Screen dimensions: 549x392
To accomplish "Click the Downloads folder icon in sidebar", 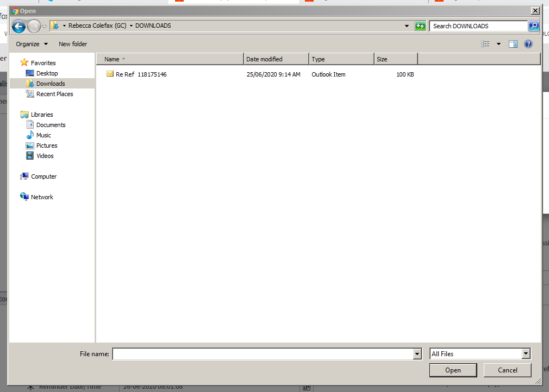I will point(30,83).
